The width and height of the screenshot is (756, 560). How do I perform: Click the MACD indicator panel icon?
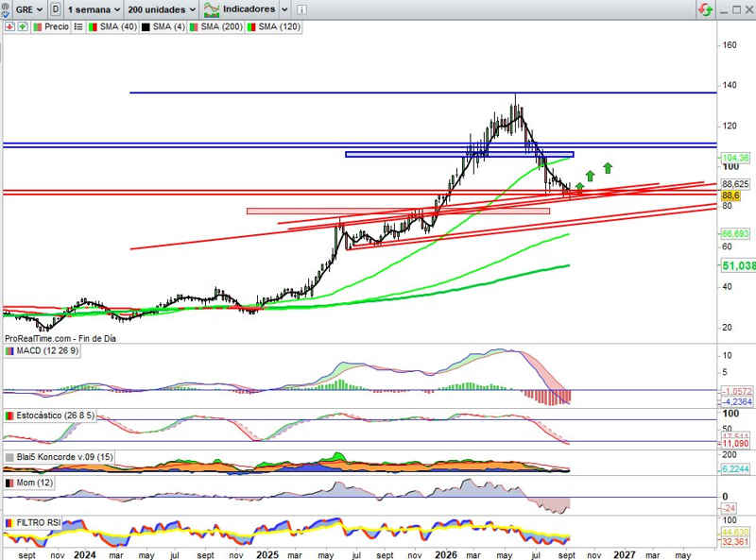click(9, 351)
